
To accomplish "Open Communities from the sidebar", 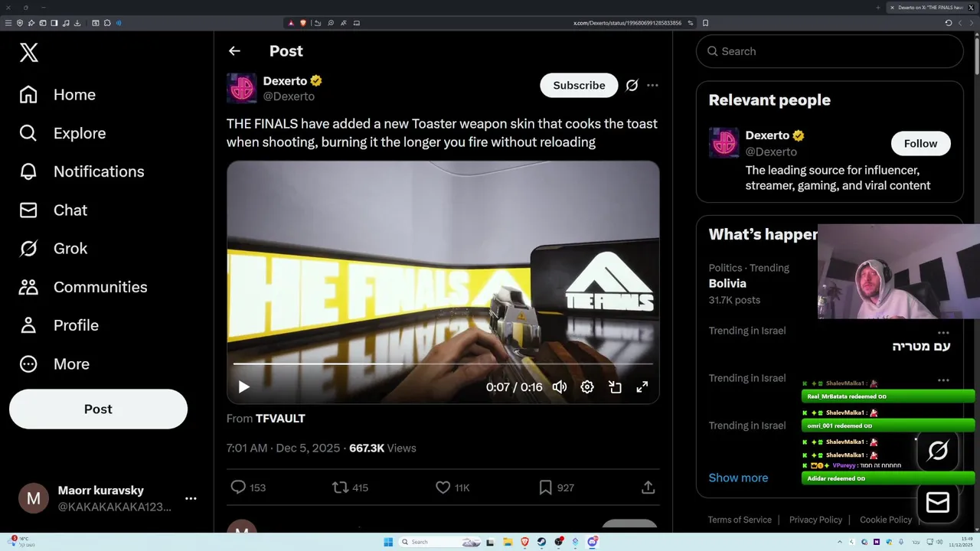I will pos(83,287).
